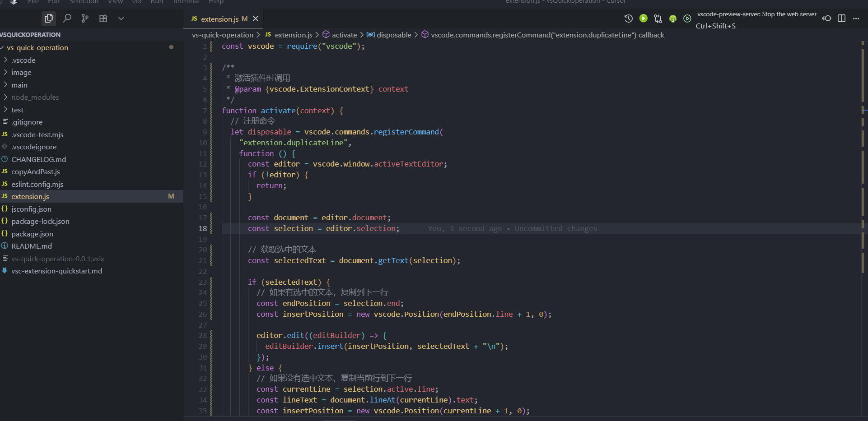Screen dimensions: 868x421
Task: Expand the main folder
Action: pos(92,85)
